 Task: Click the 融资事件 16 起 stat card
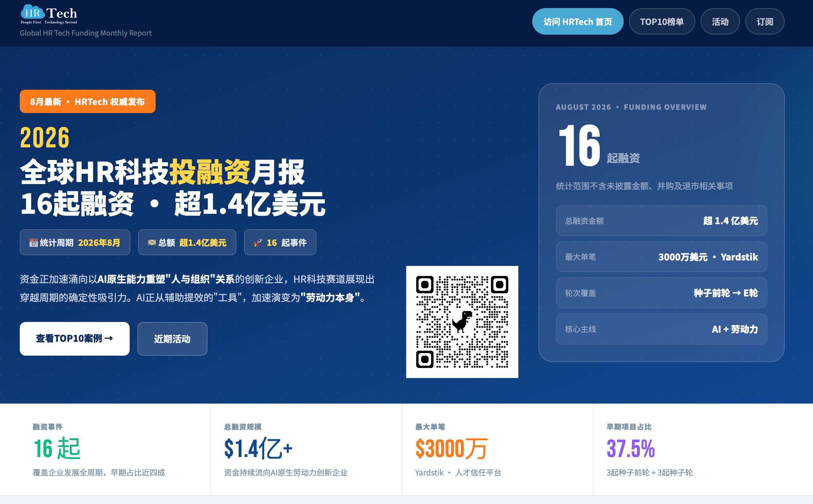tap(105, 449)
